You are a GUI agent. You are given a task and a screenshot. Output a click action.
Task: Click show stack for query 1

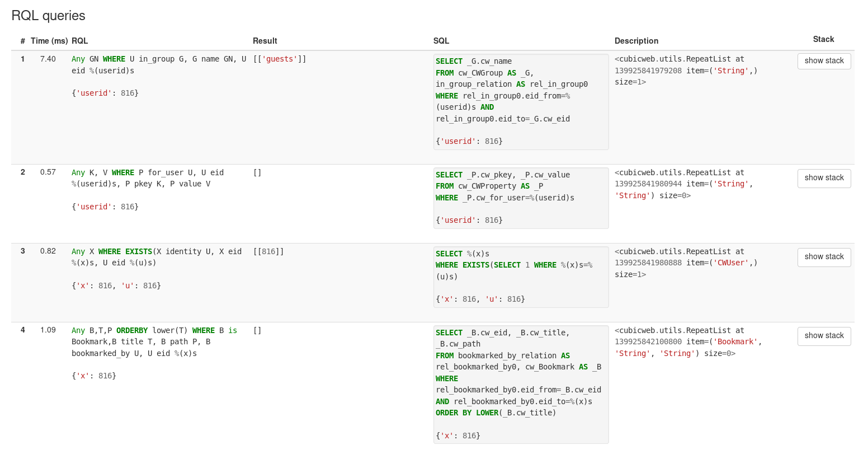(x=824, y=61)
